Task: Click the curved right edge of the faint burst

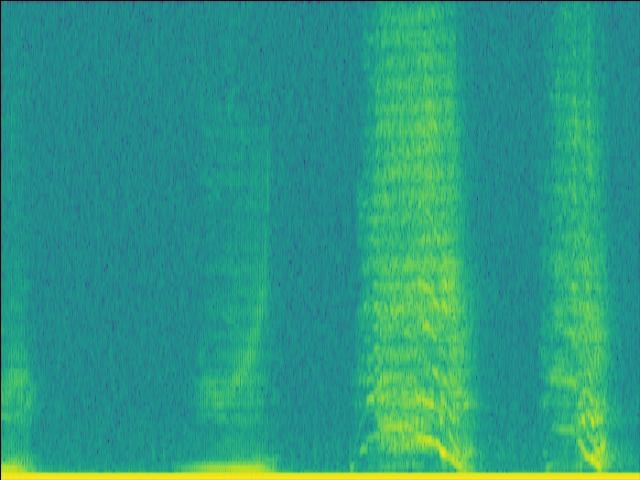Action: pos(262,330)
